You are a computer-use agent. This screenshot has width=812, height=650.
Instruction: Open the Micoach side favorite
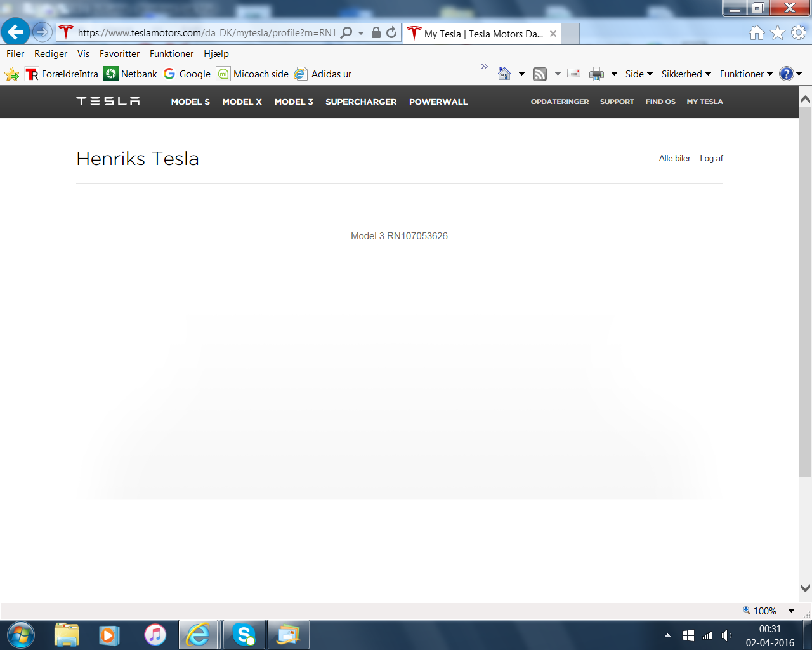click(x=252, y=74)
